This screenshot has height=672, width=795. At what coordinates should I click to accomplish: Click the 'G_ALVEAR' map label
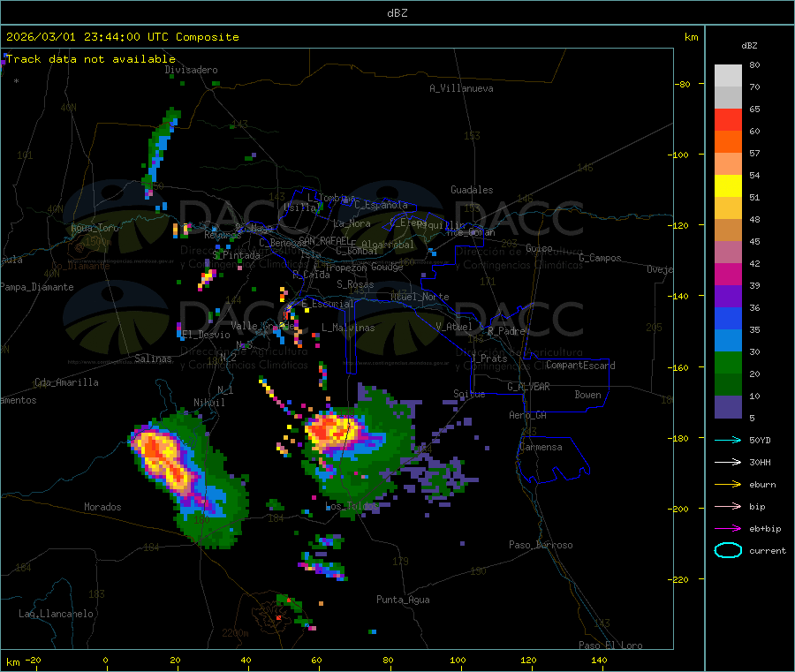[x=529, y=387]
